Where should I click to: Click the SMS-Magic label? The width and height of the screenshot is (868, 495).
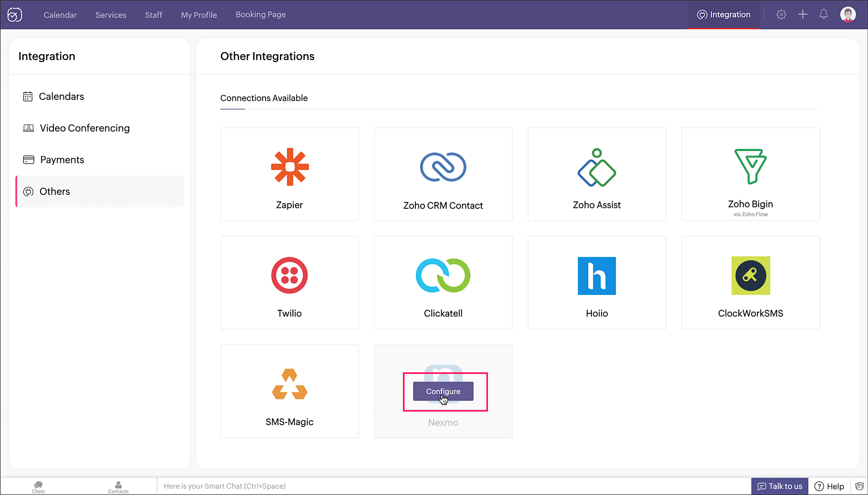click(289, 422)
